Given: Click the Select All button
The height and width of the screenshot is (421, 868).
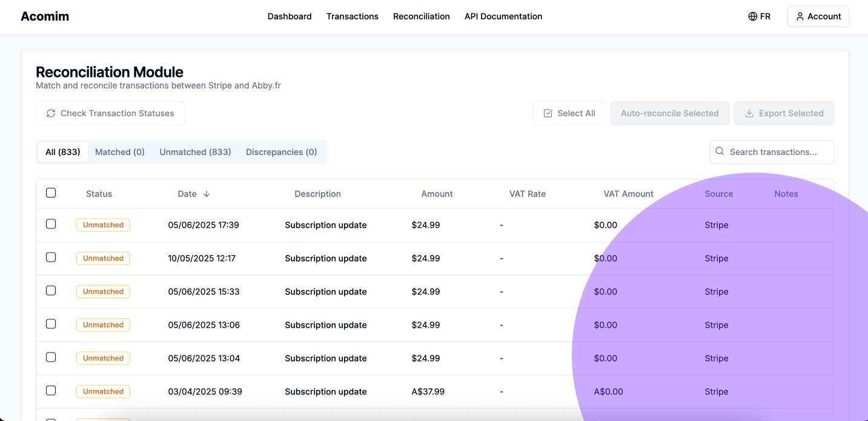Looking at the screenshot, I should point(569,113).
